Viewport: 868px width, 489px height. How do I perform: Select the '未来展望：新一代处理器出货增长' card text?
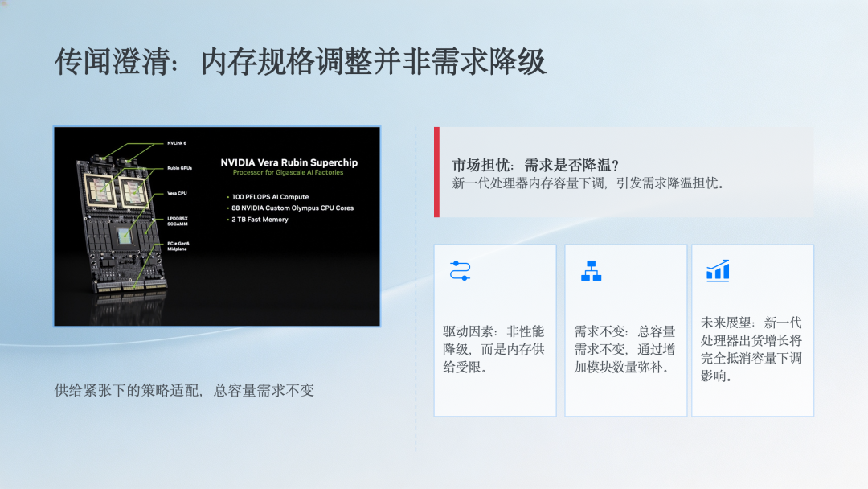(x=751, y=349)
